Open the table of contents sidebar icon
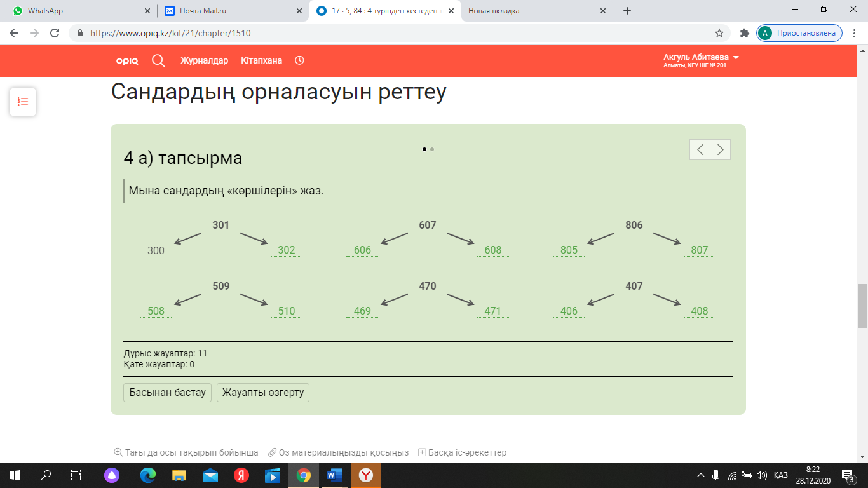 pyautogui.click(x=23, y=102)
